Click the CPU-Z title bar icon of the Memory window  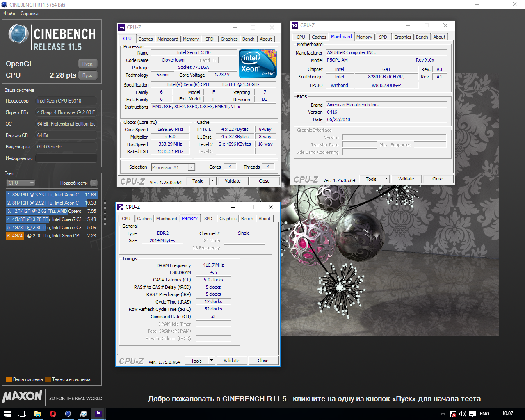click(x=120, y=207)
